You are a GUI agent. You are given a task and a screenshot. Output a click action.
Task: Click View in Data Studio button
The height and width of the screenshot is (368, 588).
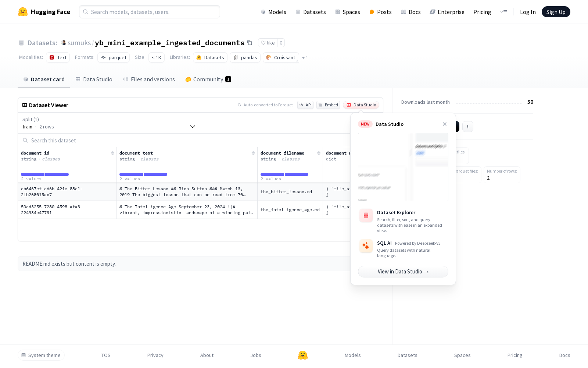(x=403, y=272)
